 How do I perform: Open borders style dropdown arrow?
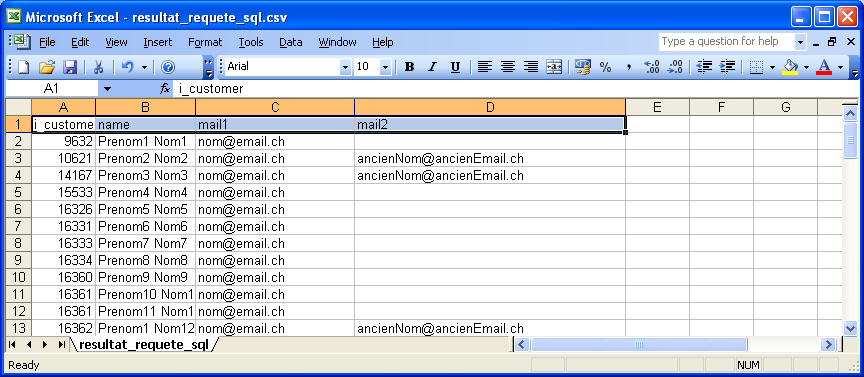tap(772, 67)
